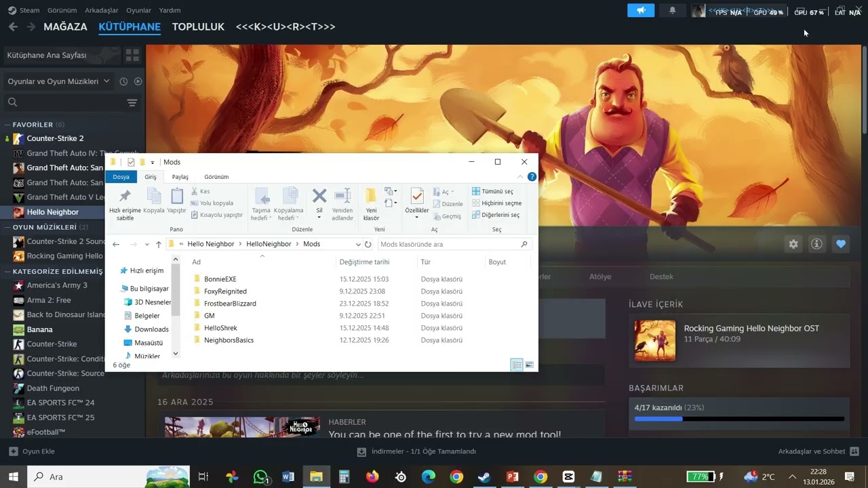Image resolution: width=868 pixels, height=488 pixels.
Task: Pin to quick access (Hızlı erişime sabitle)
Action: 125,204
